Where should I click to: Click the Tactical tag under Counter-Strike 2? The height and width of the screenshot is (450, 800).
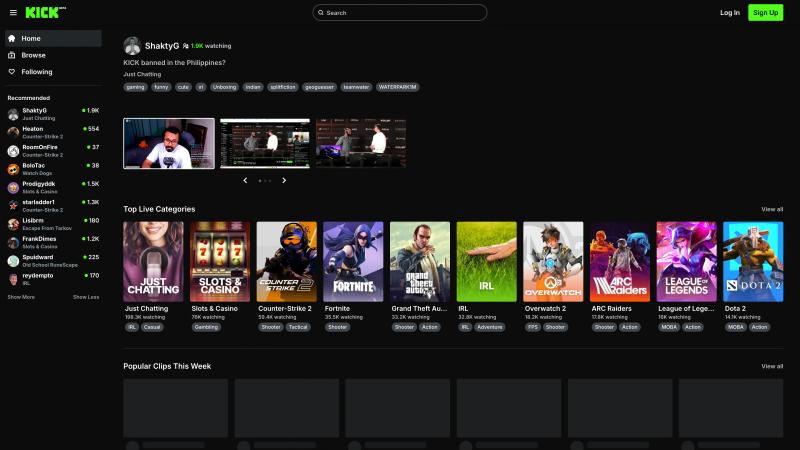297,327
